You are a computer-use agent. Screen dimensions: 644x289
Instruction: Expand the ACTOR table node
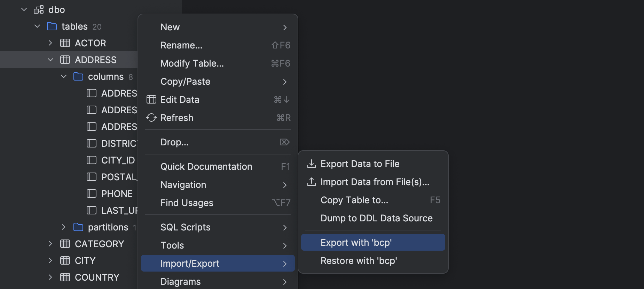[50, 43]
